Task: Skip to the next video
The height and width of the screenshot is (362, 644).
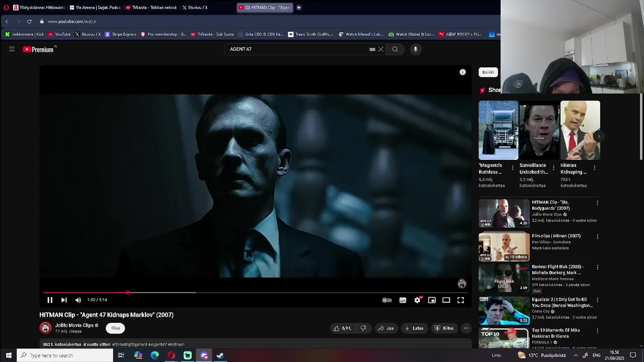Action: (x=64, y=300)
